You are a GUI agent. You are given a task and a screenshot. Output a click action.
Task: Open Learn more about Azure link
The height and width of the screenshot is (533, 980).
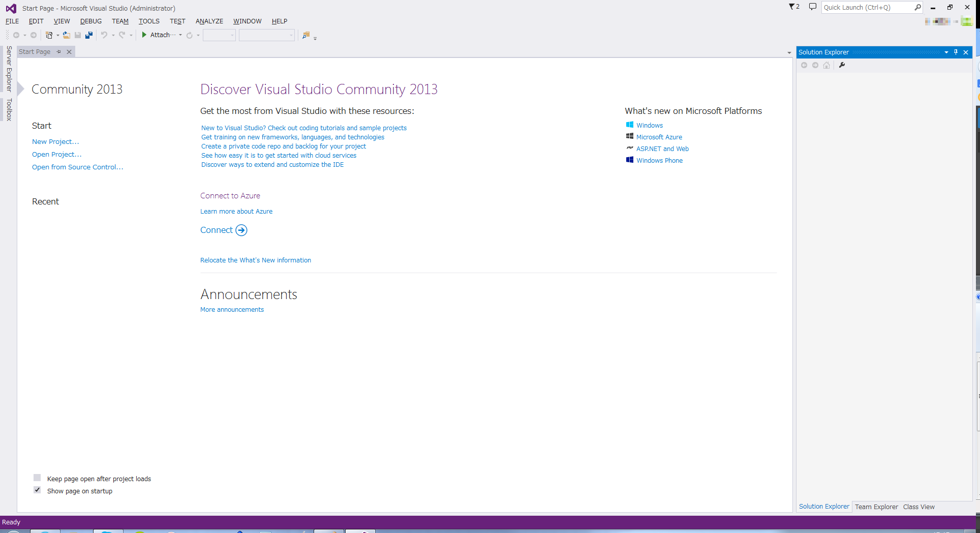click(236, 212)
